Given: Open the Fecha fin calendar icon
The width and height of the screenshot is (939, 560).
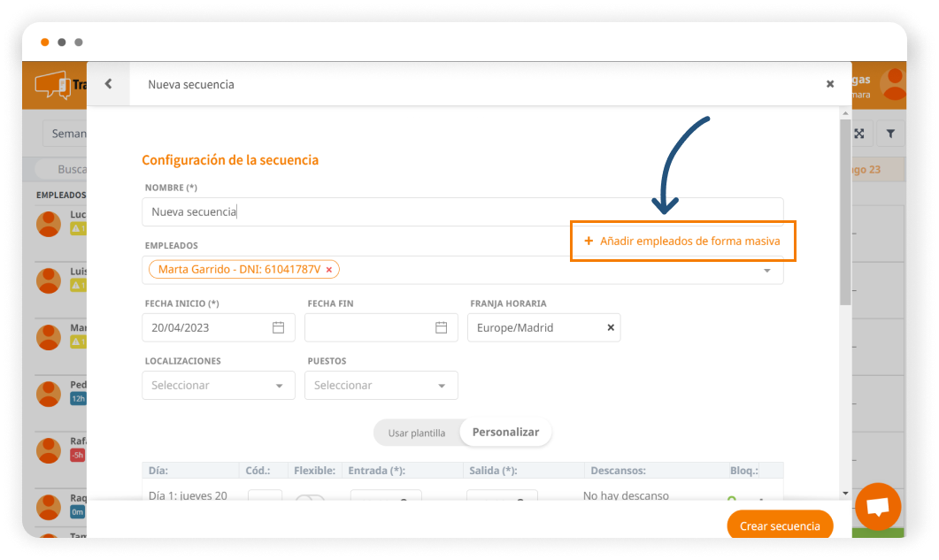Looking at the screenshot, I should pyautogui.click(x=441, y=327).
